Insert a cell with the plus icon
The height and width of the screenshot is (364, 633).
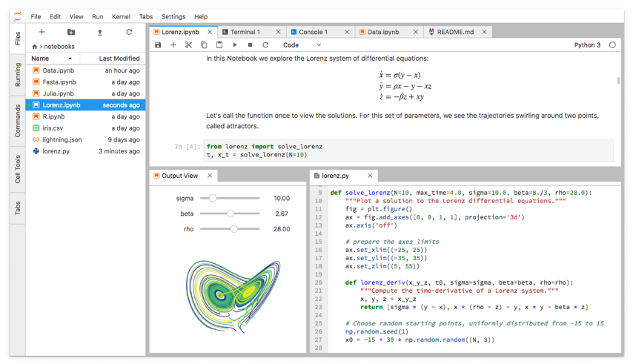[173, 44]
